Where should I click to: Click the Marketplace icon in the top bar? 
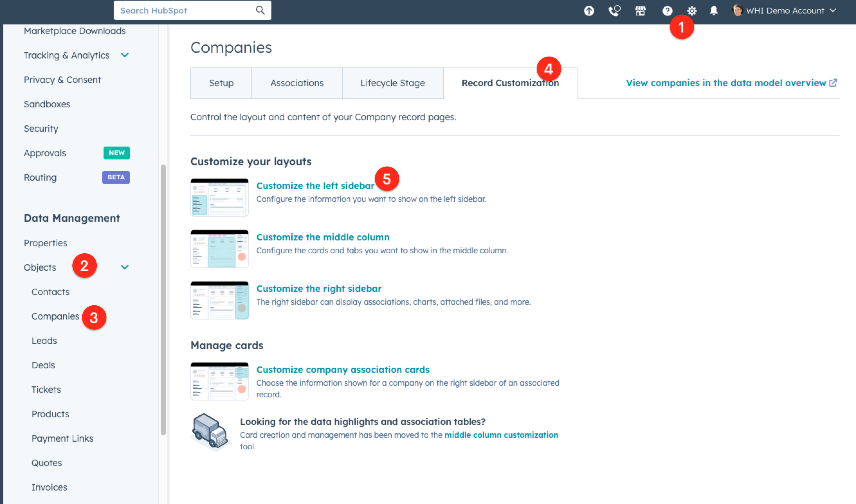pos(641,11)
